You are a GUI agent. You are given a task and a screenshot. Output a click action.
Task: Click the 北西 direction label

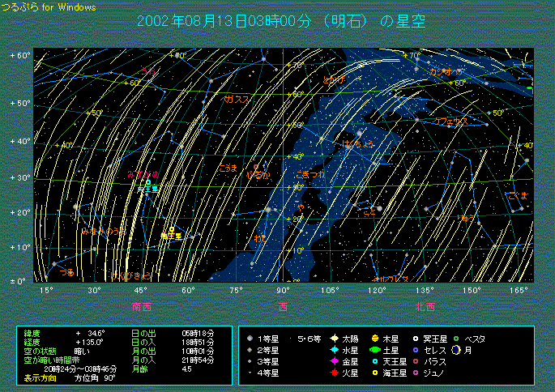(425, 306)
